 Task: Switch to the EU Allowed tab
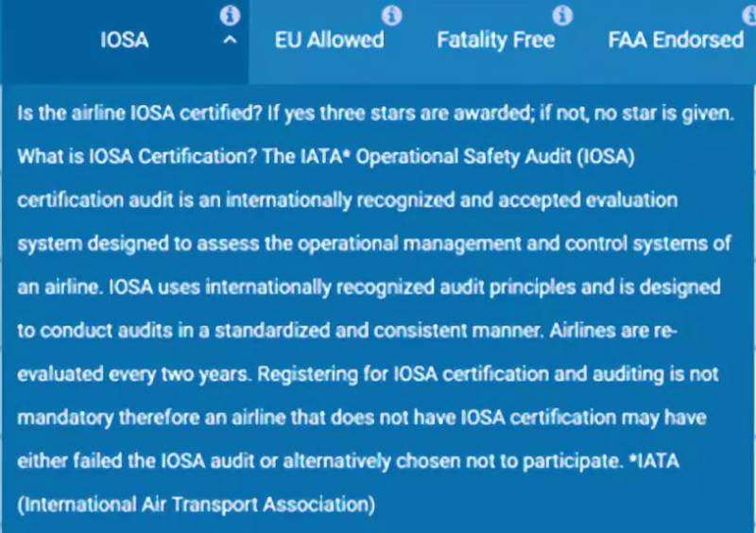329,41
